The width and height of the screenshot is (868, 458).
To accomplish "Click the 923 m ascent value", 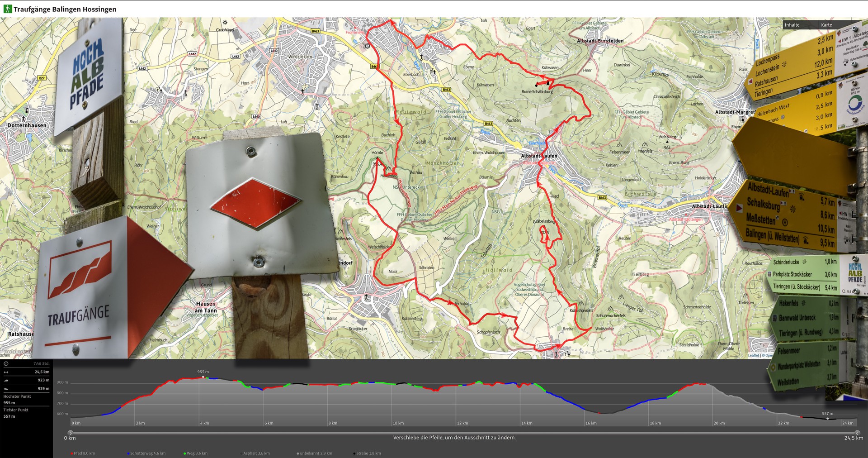I will (44, 380).
